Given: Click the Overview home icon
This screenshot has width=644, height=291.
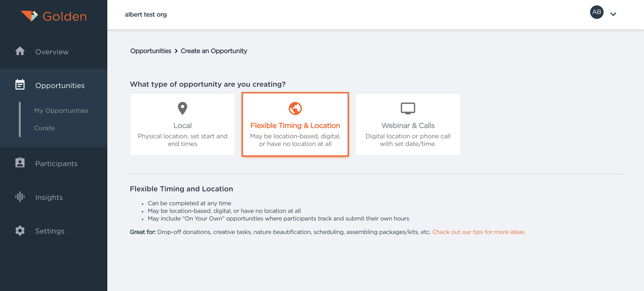Looking at the screenshot, I should tap(20, 51).
